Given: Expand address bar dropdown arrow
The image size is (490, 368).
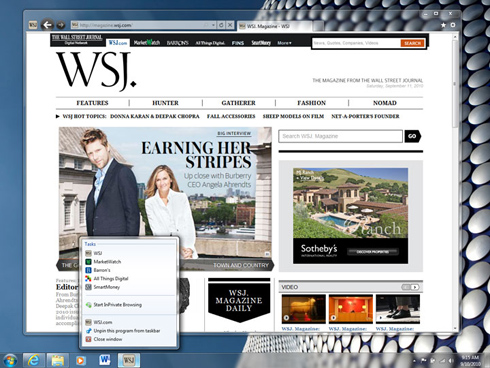Looking at the screenshot, I should click(x=213, y=25).
